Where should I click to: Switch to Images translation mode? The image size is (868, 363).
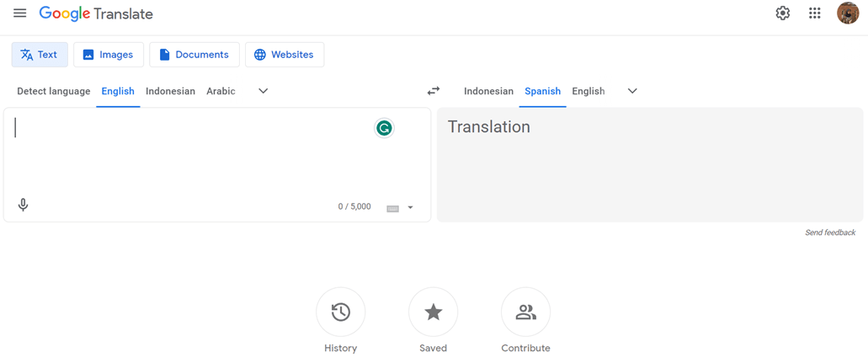[109, 55]
